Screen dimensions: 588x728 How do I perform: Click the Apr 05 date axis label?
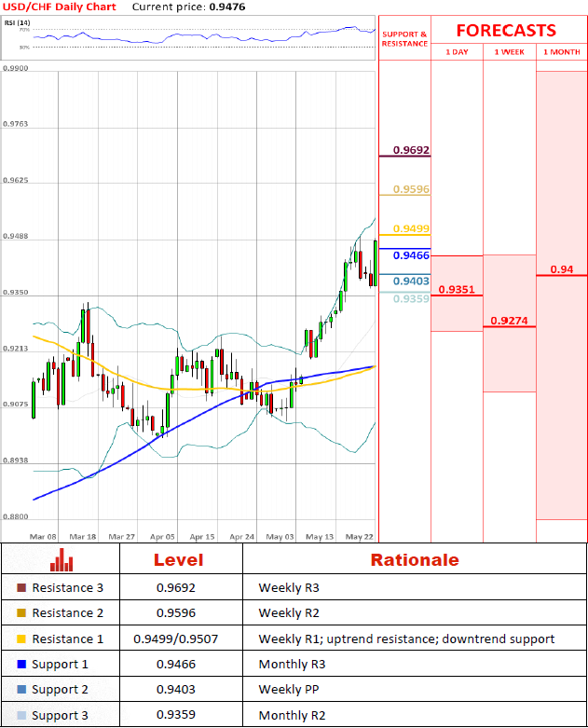(162, 537)
